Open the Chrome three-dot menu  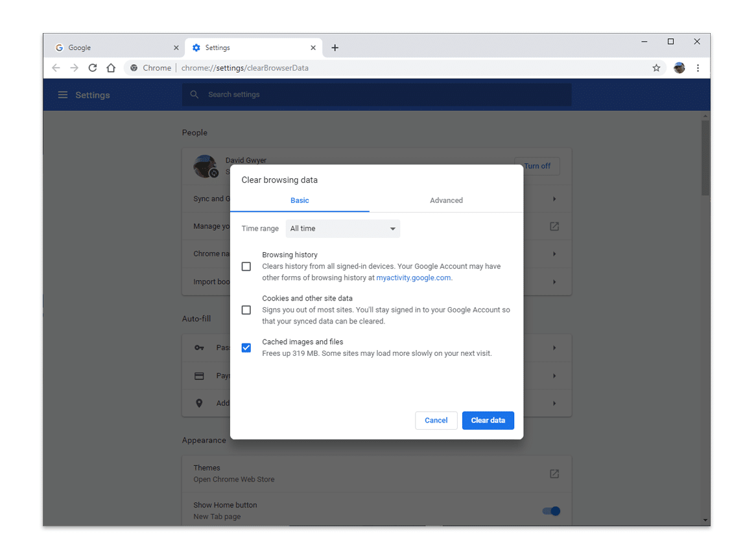click(698, 67)
